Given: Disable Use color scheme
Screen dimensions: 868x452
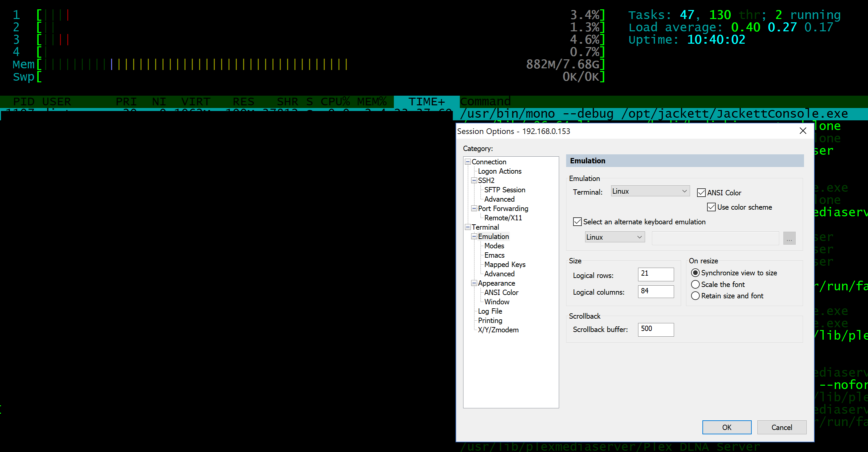Looking at the screenshot, I should click(x=711, y=207).
